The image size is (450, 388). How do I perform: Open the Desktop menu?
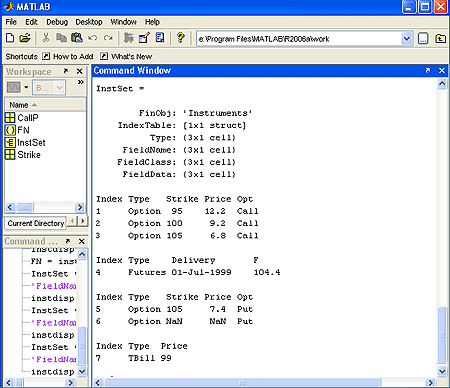(x=89, y=22)
